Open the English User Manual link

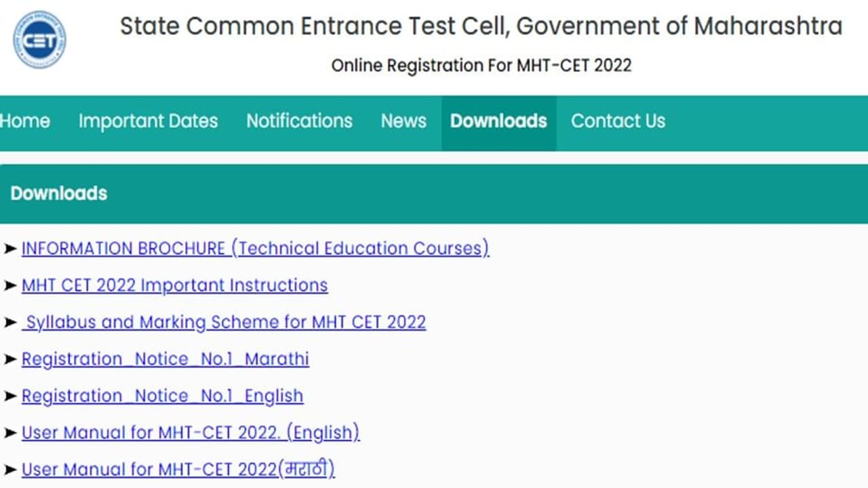point(190,432)
